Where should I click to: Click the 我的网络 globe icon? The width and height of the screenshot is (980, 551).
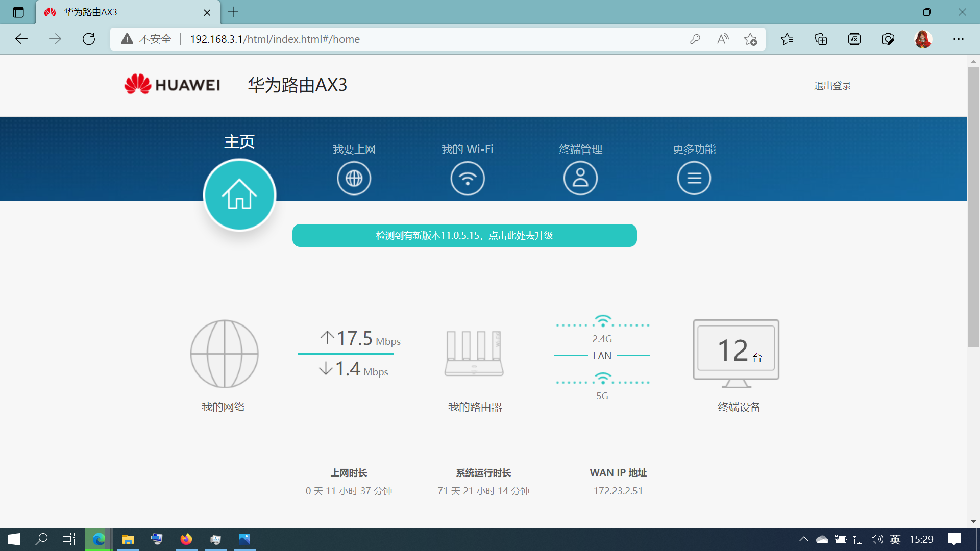click(224, 354)
